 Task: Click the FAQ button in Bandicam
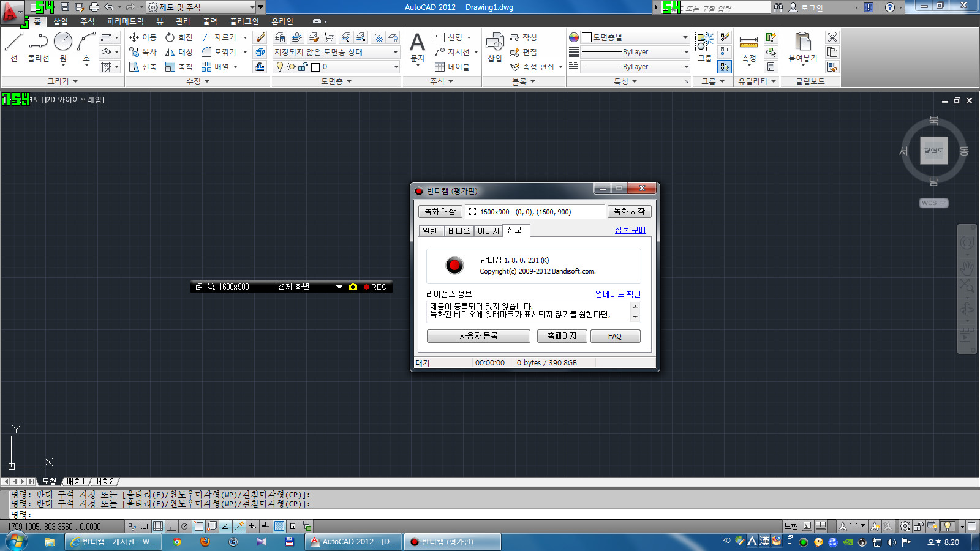point(615,336)
